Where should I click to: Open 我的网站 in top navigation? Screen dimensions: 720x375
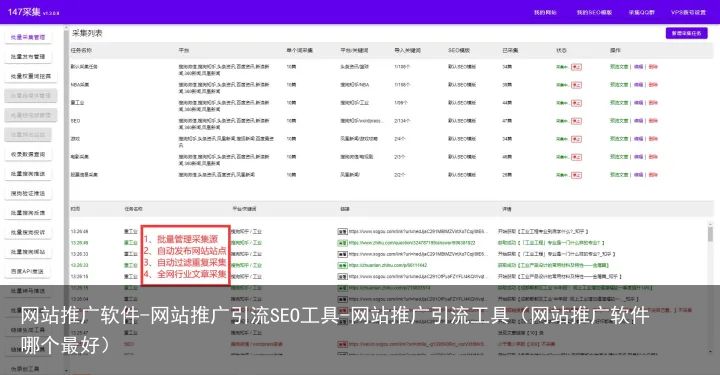545,12
